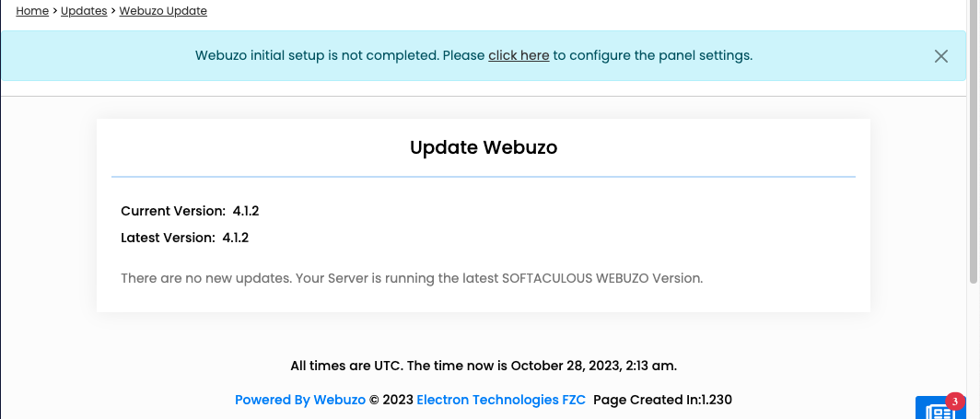Select the Webuzo Update breadcrumb
Image resolution: width=980 pixels, height=419 pixels.
coord(163,11)
